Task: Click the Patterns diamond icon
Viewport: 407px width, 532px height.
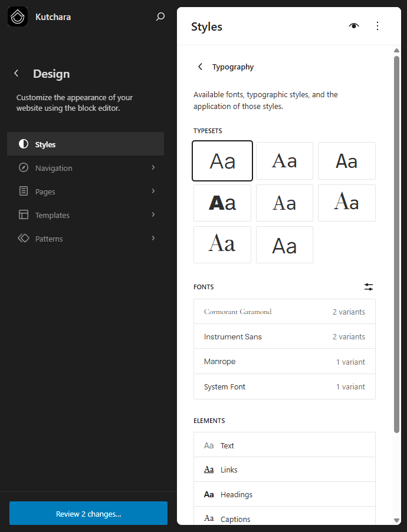Action: (x=24, y=238)
